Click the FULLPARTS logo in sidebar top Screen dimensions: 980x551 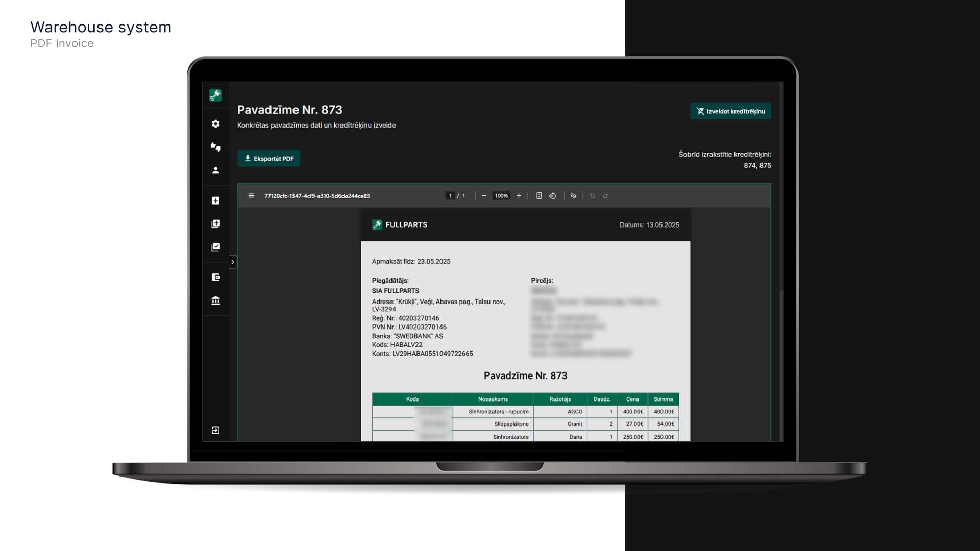[x=215, y=95]
